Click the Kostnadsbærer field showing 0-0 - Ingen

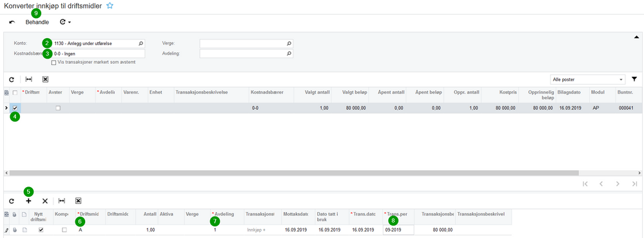(99, 54)
